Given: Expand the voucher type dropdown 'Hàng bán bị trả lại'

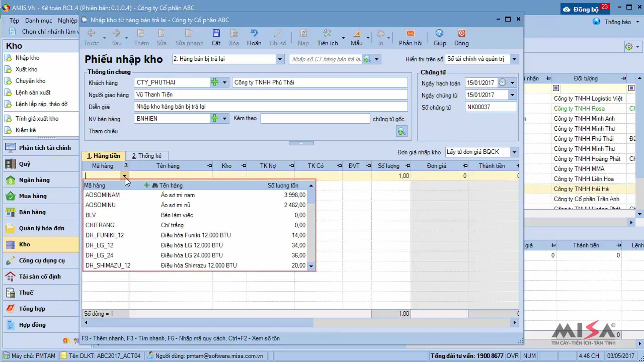Looking at the screenshot, I should click(280, 59).
